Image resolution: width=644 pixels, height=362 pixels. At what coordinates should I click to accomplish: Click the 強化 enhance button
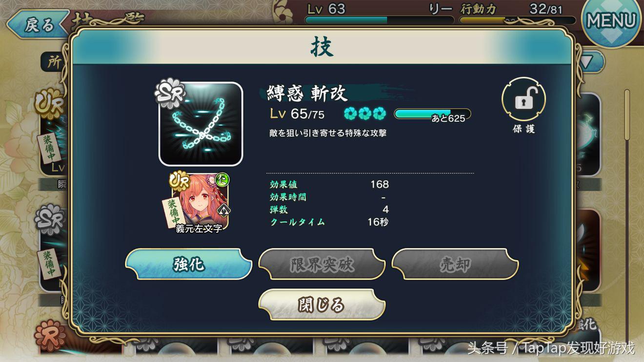(x=189, y=264)
